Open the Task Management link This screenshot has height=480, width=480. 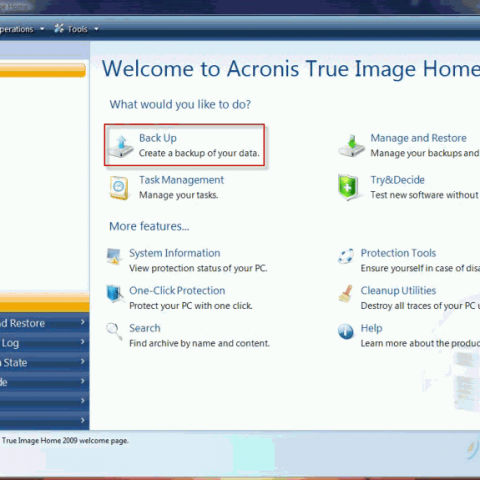181,180
